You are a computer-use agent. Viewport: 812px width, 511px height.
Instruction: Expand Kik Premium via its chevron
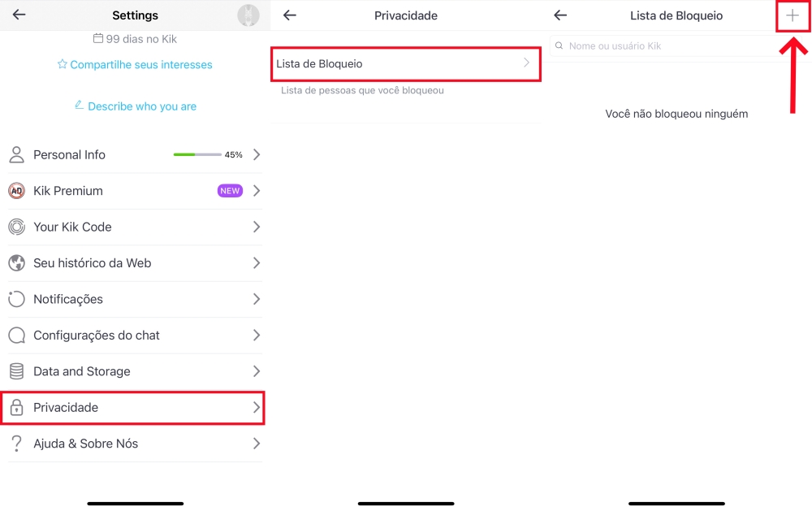coord(257,191)
